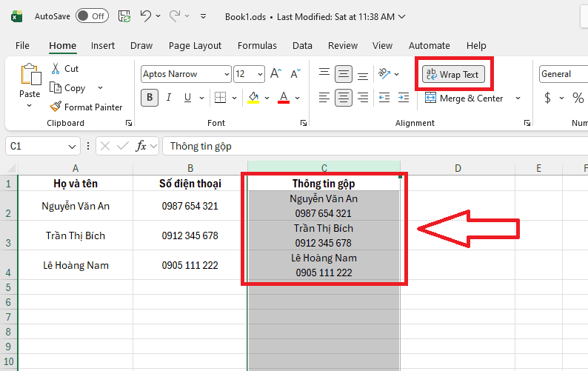Click the Name Box showing C1
Screen dimensions: 588x371
(43, 146)
